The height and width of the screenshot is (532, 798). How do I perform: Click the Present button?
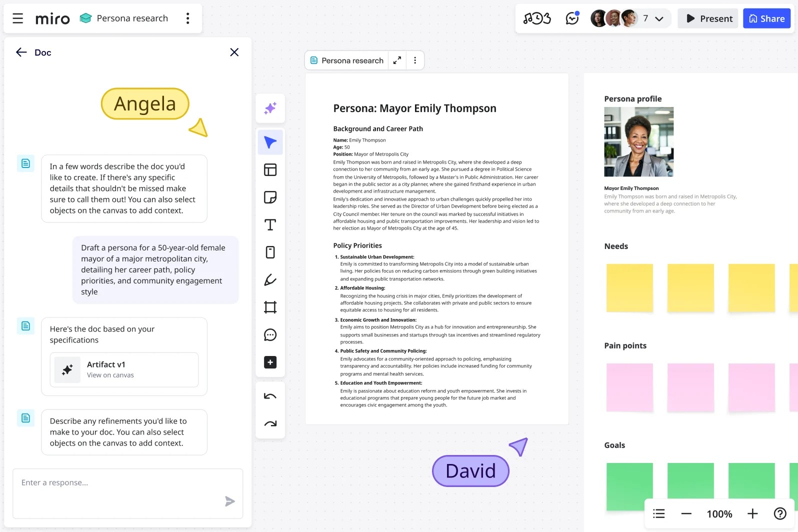[708, 18]
